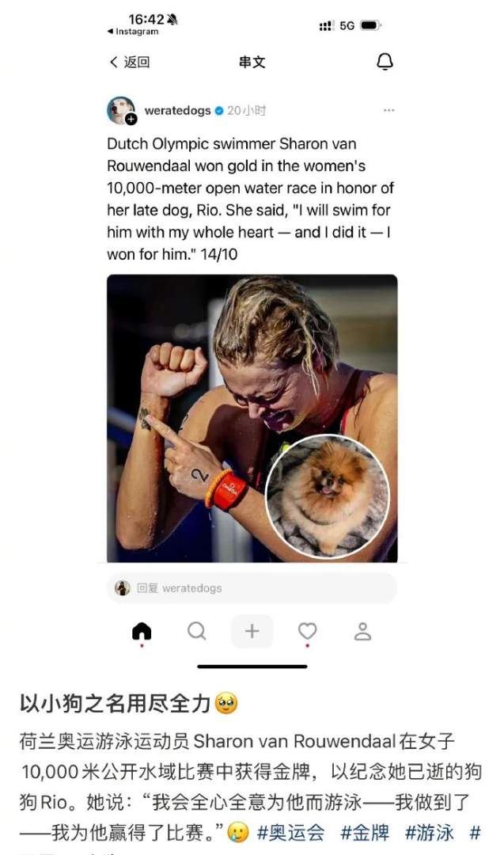
Task: Tap the 20小时 post timestamp
Action: (246, 111)
